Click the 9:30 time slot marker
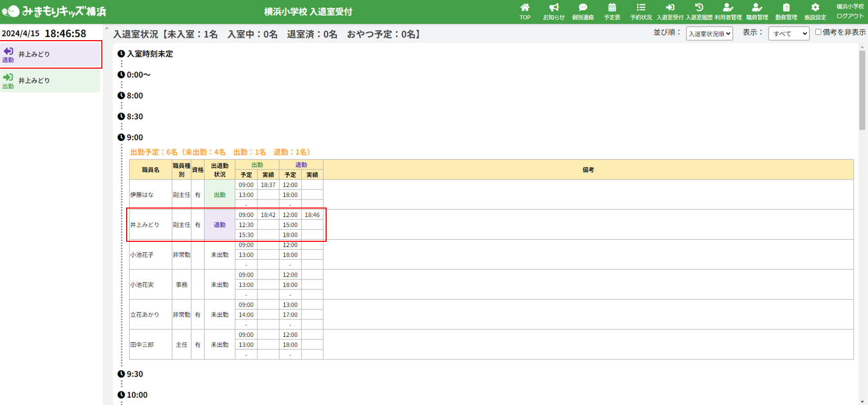Screen dimensions: 868x405 (x=135, y=374)
